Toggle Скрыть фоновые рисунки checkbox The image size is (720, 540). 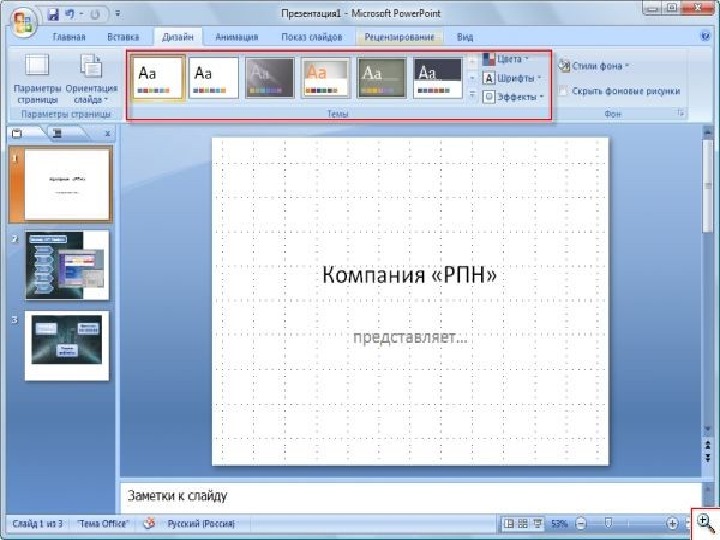click(563, 91)
